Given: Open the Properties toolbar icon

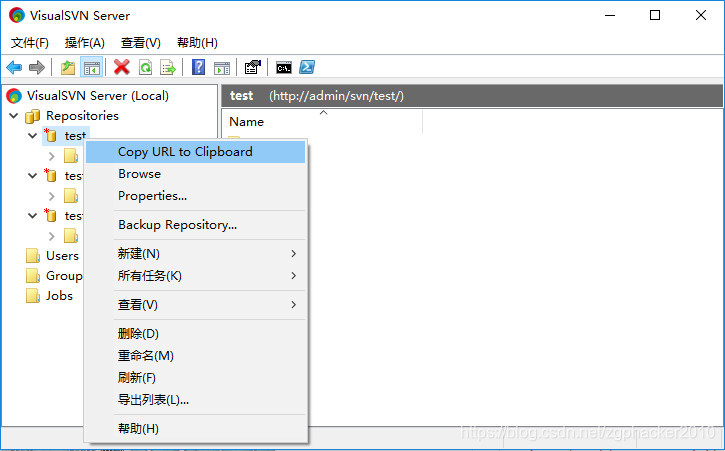Looking at the screenshot, I should 252,68.
